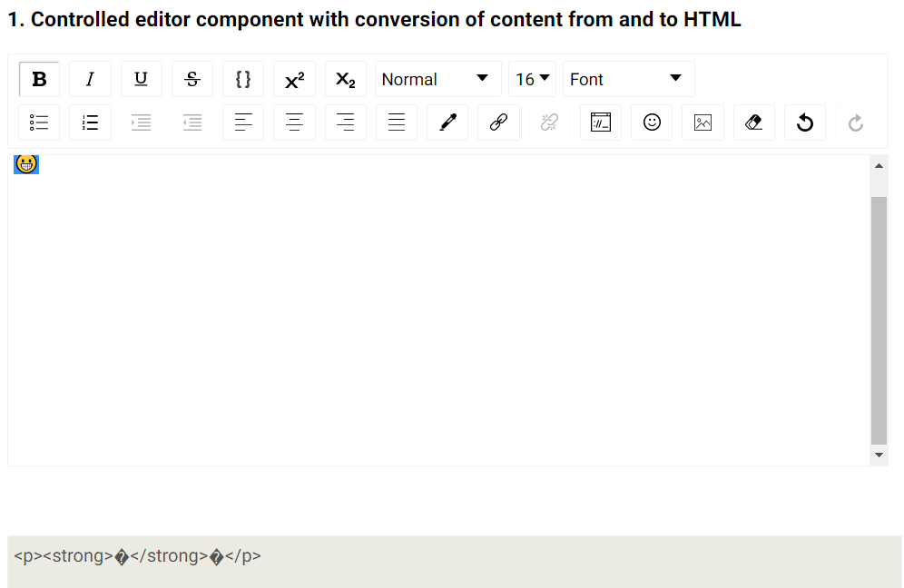
Task: Insert an emoji from the emoji picker
Action: tap(652, 122)
